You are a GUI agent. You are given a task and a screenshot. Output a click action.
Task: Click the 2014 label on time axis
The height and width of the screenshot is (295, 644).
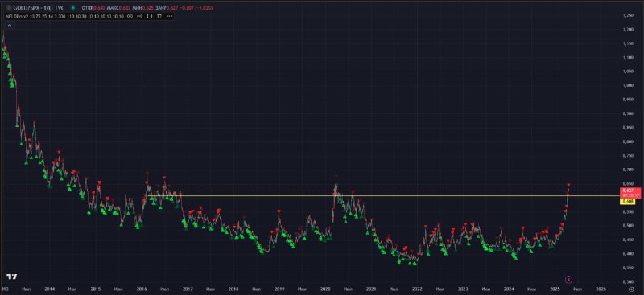click(50, 289)
